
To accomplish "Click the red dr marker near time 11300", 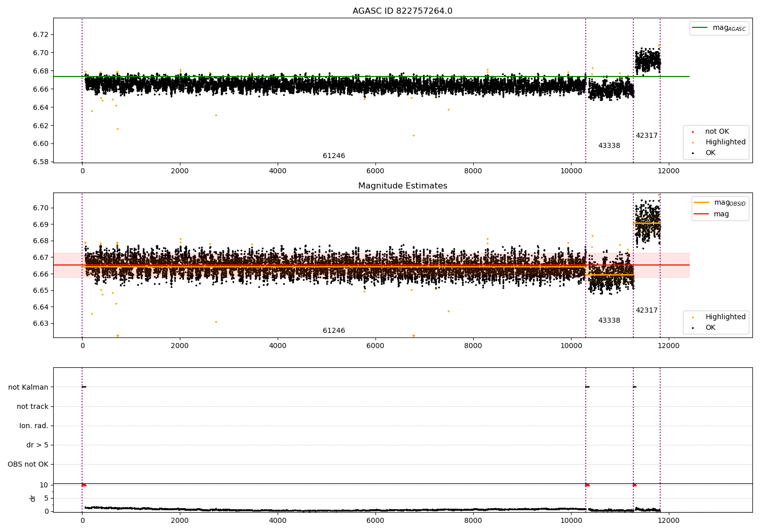I will tap(634, 485).
